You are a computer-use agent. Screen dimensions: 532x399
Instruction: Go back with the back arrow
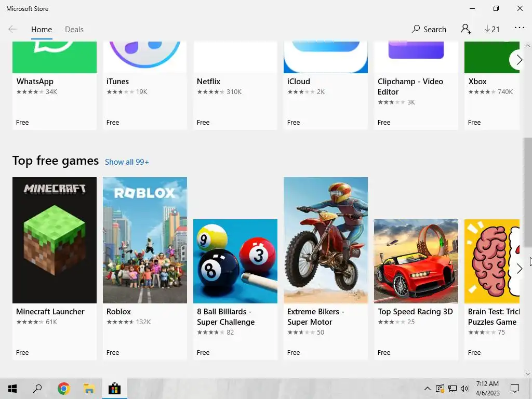(x=12, y=29)
